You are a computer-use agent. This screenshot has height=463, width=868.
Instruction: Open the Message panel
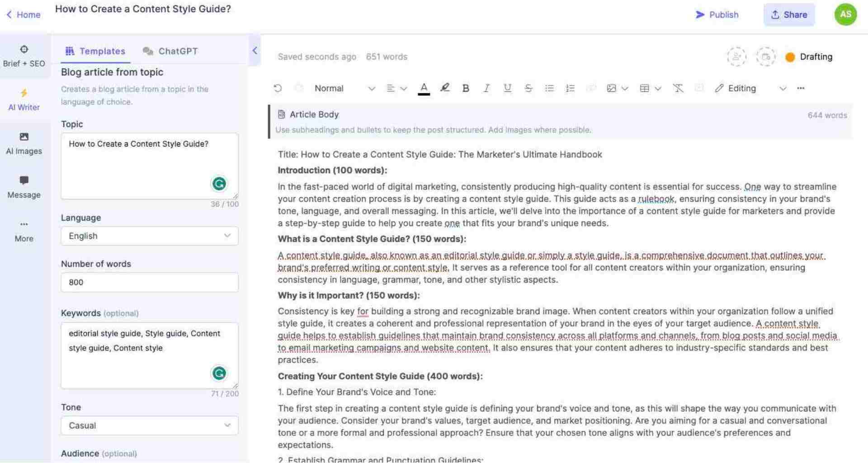[x=24, y=187]
